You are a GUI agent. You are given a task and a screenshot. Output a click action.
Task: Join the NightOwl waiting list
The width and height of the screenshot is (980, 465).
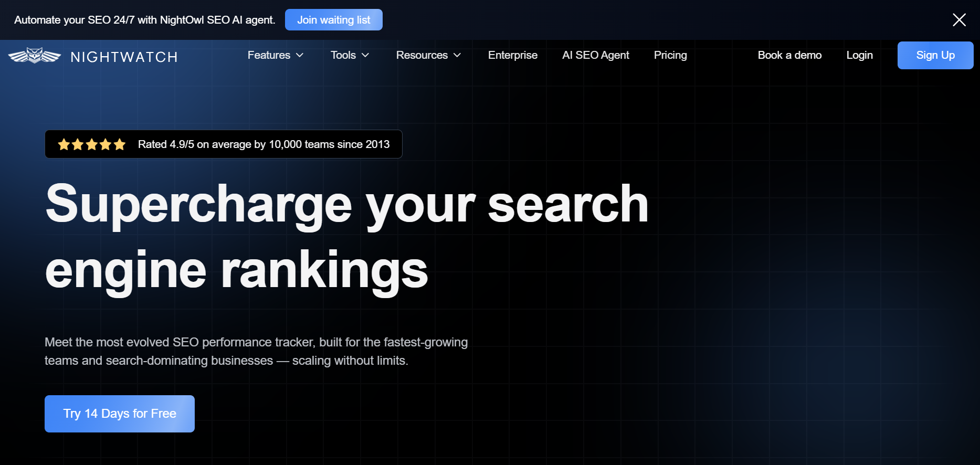pyautogui.click(x=334, y=20)
